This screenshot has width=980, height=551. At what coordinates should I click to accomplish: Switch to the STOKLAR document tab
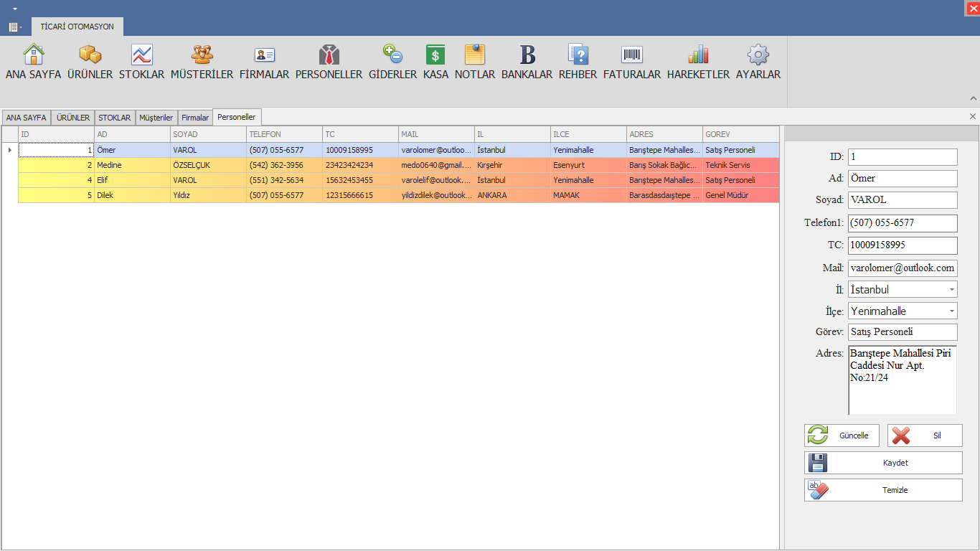[115, 118]
